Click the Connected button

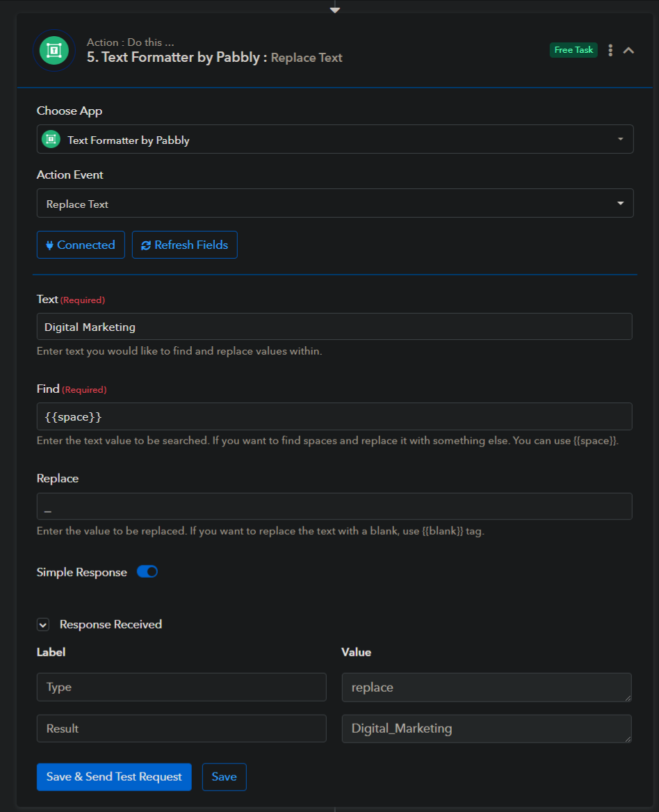(x=81, y=245)
